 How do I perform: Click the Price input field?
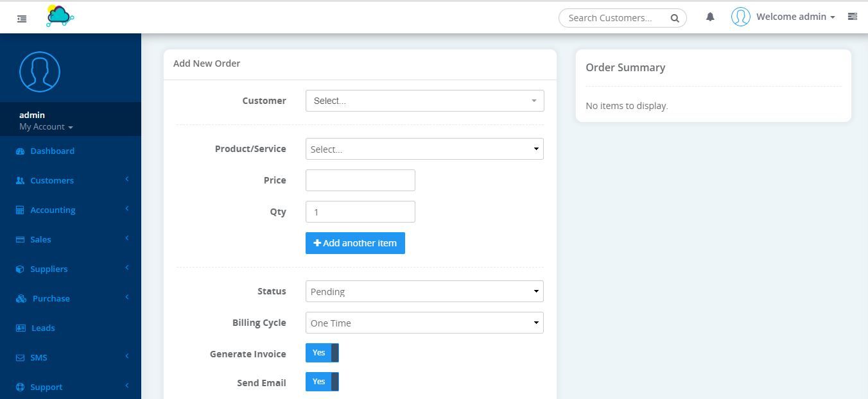360,180
